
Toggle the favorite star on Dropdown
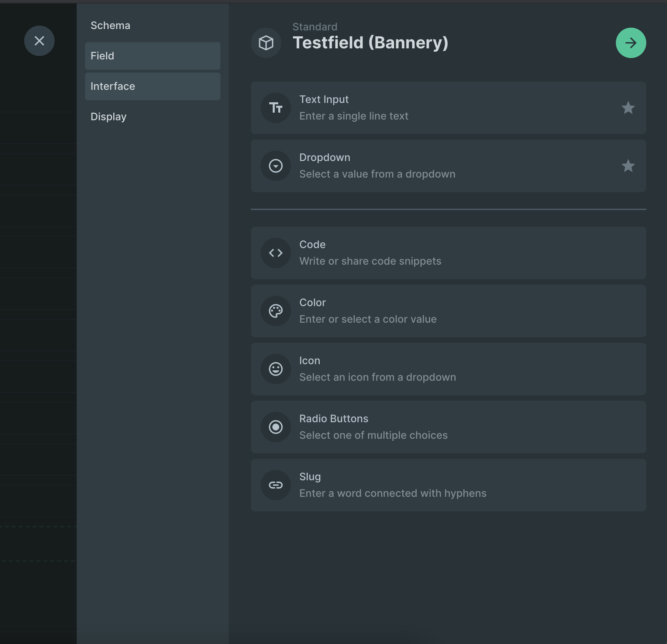pos(628,166)
